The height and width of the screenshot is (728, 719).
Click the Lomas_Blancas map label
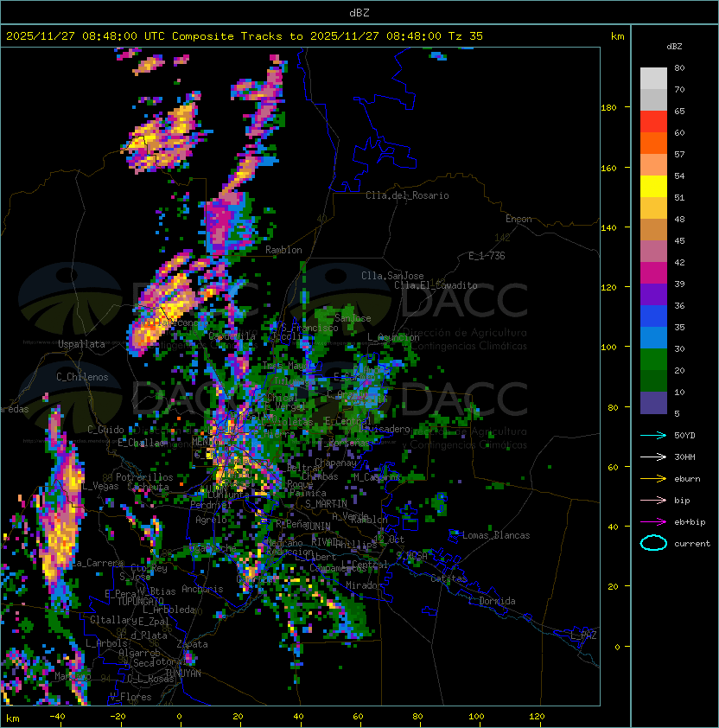coord(496,535)
